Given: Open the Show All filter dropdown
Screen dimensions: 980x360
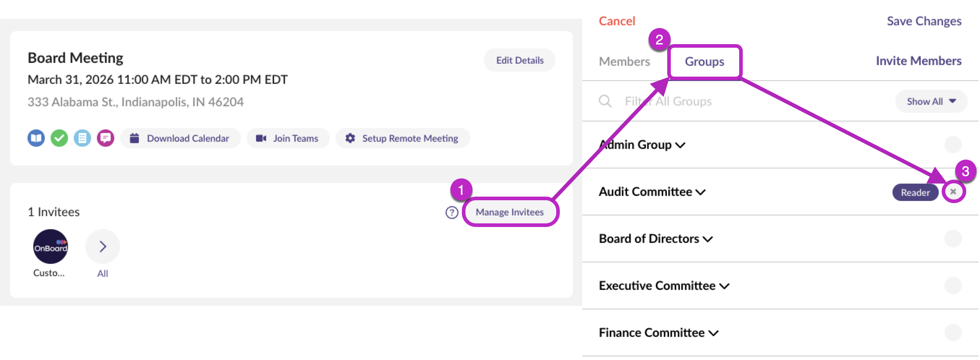Looking at the screenshot, I should 931,102.
